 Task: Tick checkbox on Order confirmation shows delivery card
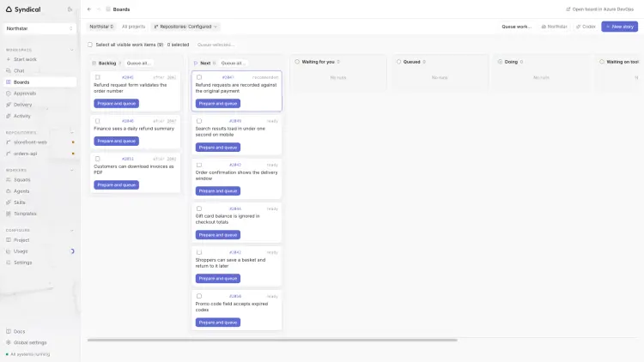[199, 165]
